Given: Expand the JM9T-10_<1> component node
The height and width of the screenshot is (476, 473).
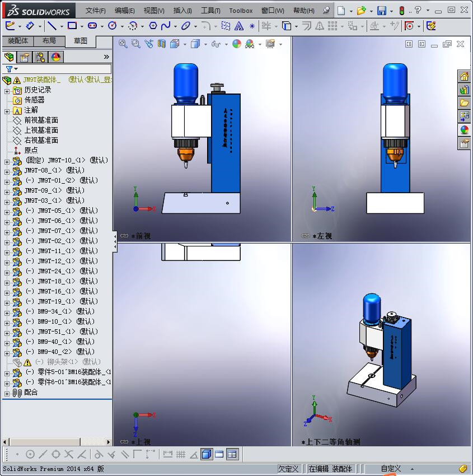Looking at the screenshot, I should [x=7, y=161].
